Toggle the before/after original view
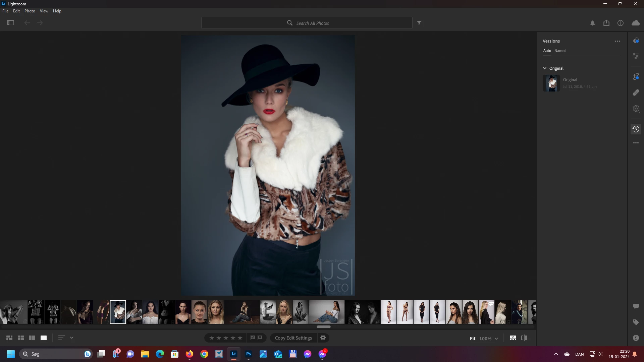 point(524,338)
